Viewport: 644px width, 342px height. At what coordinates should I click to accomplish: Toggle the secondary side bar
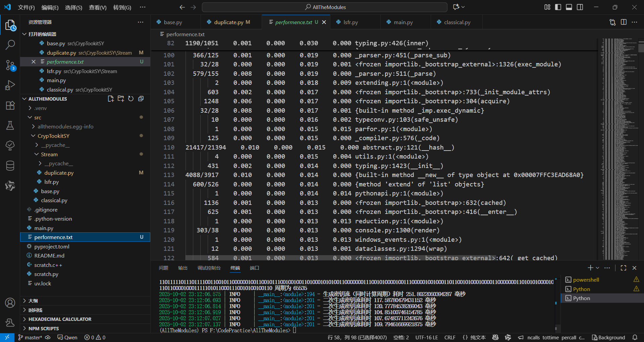pyautogui.click(x=580, y=7)
